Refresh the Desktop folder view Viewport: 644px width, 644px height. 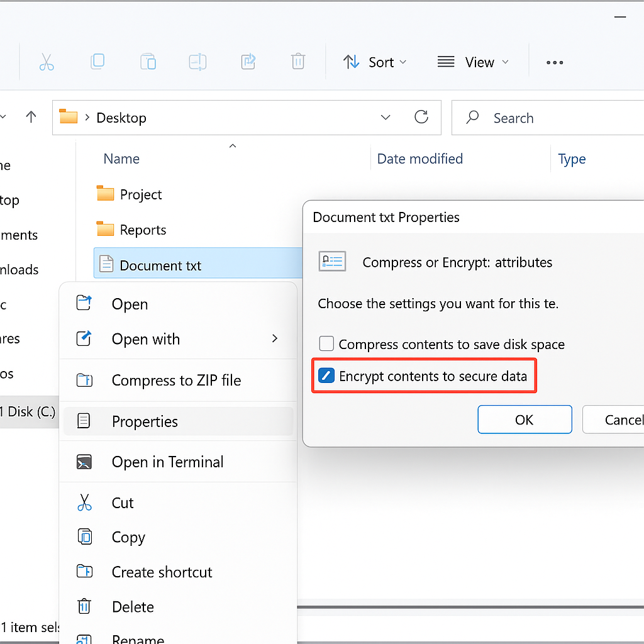(x=421, y=117)
